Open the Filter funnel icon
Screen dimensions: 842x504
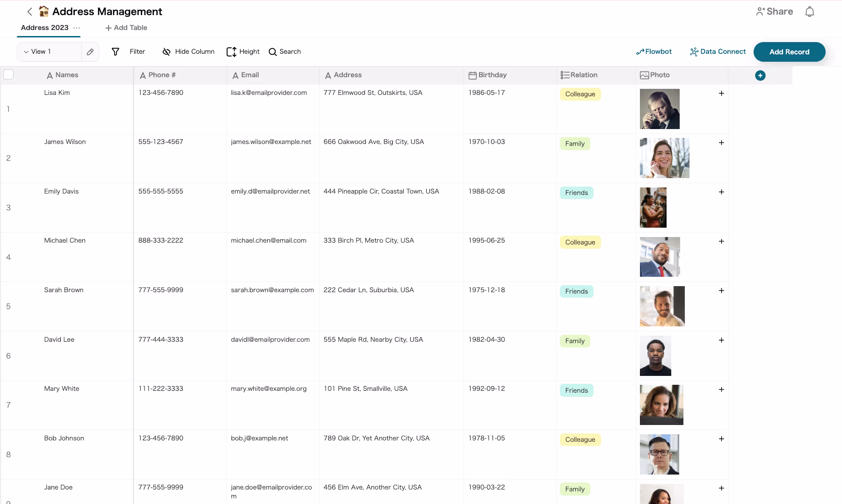pos(116,52)
